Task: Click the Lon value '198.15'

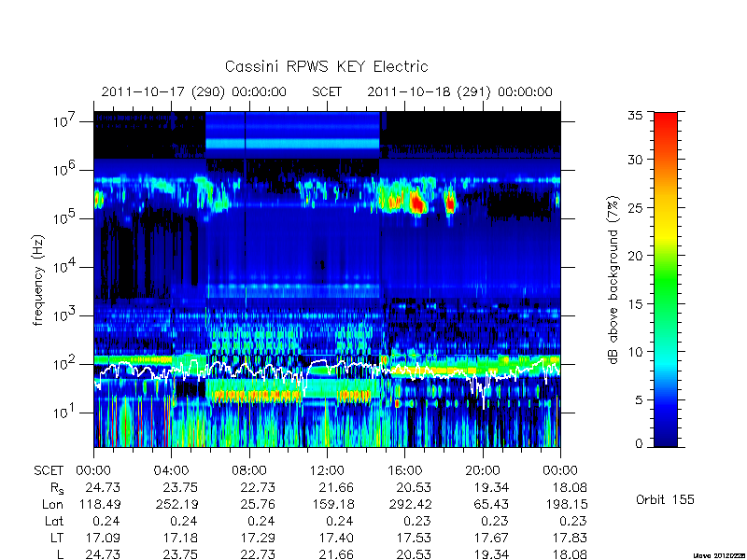Action: click(x=565, y=504)
